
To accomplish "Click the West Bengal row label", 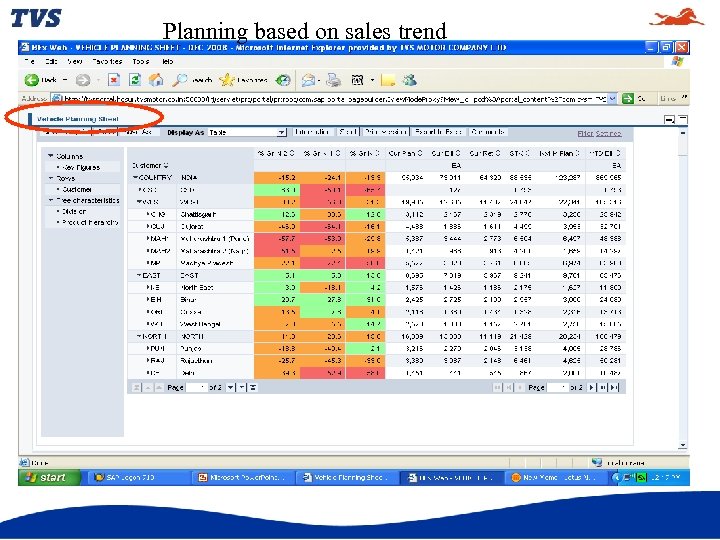I will 200,324.
